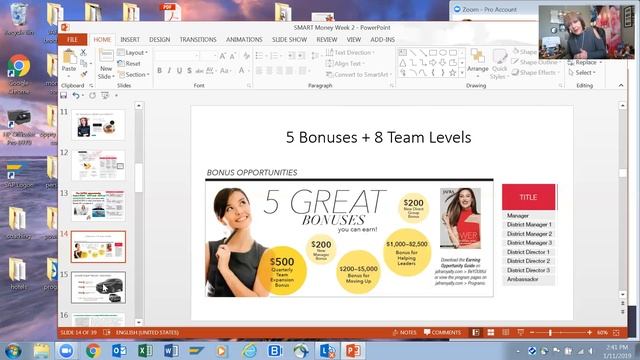Toggle the Notes pane
This screenshot has width=640, height=360.
[x=404, y=333]
